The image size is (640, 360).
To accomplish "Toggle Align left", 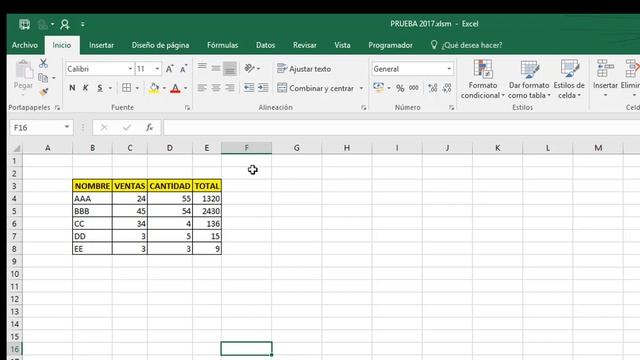I will pos(202,88).
